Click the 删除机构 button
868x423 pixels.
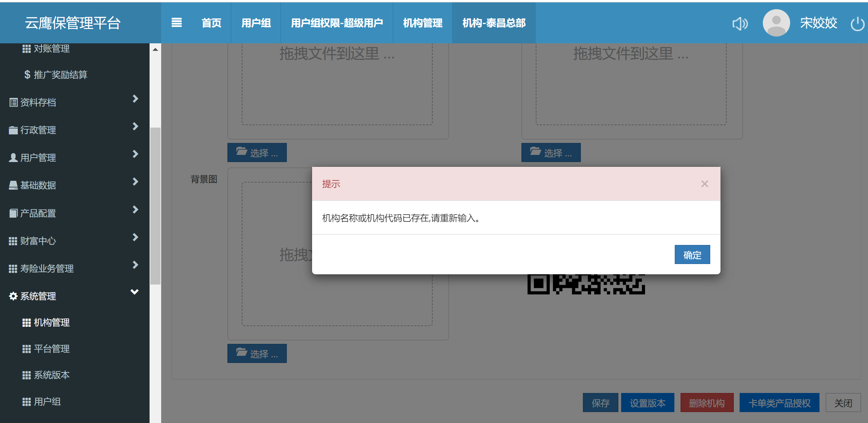click(x=706, y=403)
